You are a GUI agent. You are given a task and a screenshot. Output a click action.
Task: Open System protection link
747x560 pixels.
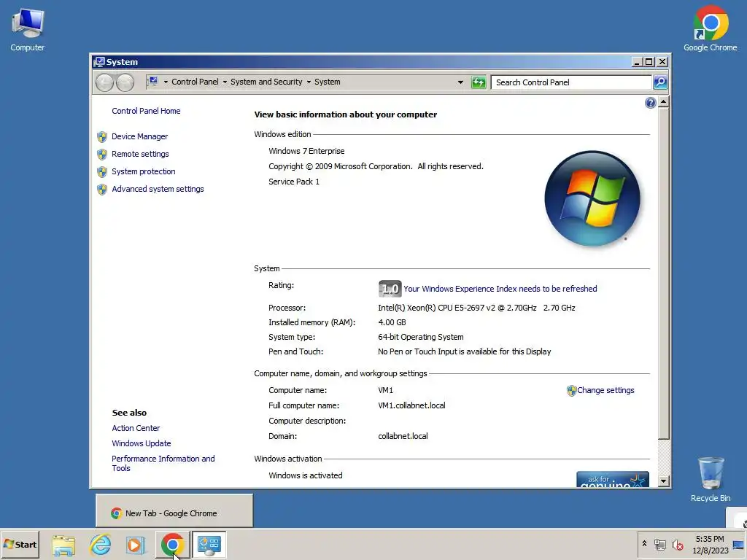pos(144,171)
